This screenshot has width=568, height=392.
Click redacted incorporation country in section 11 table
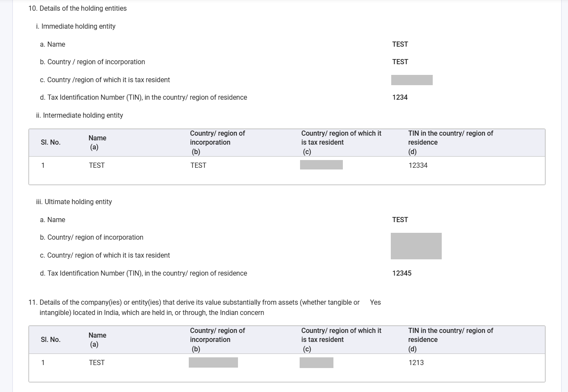[x=213, y=362]
